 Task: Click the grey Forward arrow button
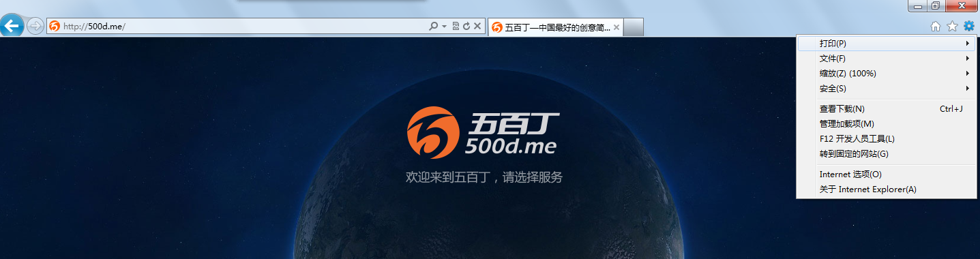click(x=35, y=27)
